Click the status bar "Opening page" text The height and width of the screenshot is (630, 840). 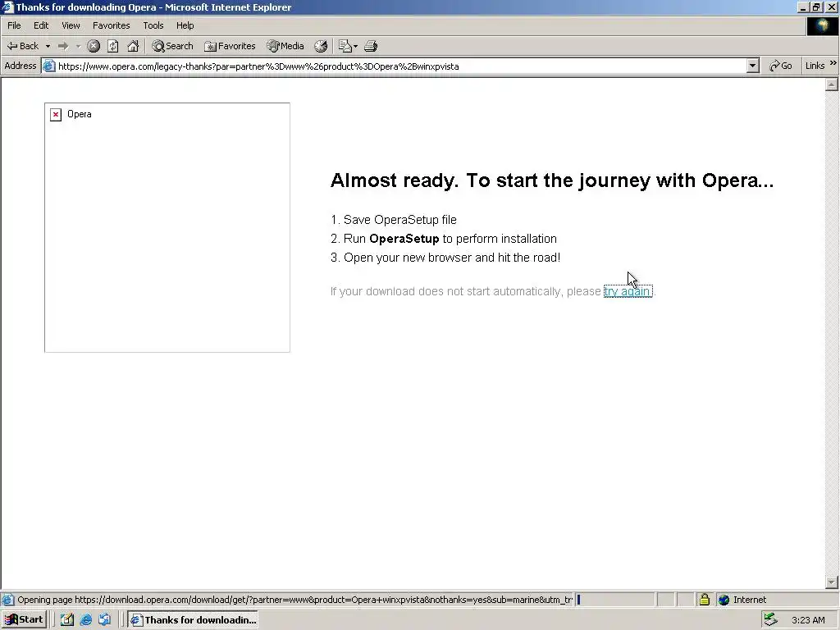click(295, 600)
